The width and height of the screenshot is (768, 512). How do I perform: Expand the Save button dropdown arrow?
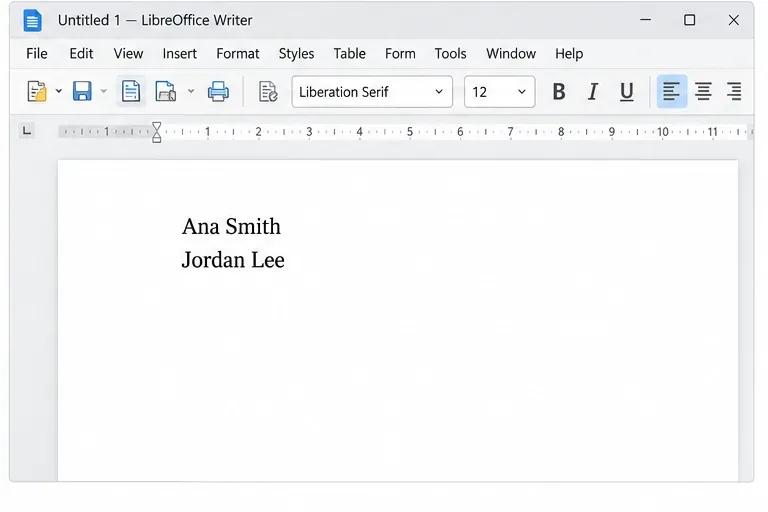coord(103,91)
